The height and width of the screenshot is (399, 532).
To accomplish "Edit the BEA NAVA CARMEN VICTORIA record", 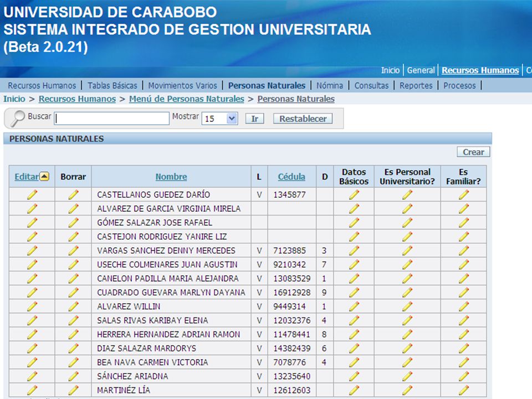I will click(x=32, y=362).
